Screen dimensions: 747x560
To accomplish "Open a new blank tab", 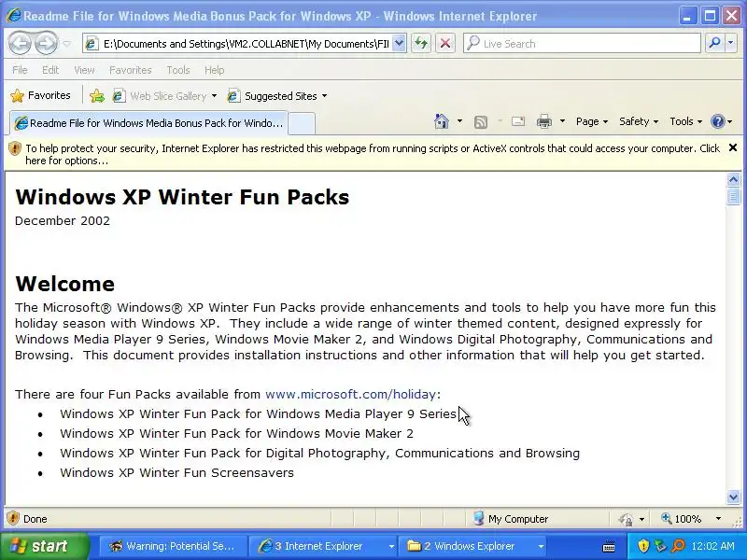I will click(302, 124).
